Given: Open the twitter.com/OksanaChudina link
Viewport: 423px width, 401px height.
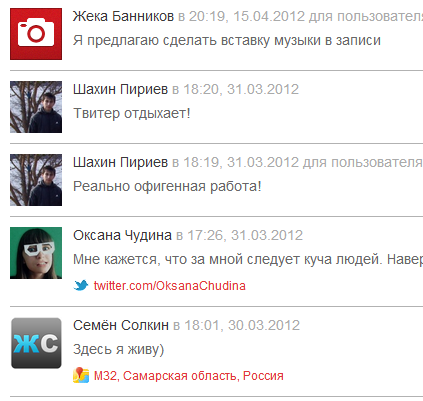Looking at the screenshot, I should tap(170, 286).
